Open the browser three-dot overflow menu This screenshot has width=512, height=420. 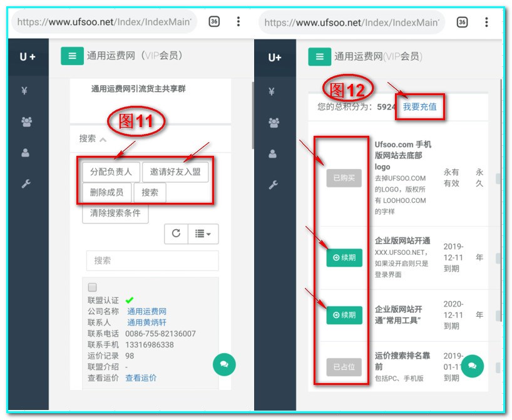[x=238, y=22]
